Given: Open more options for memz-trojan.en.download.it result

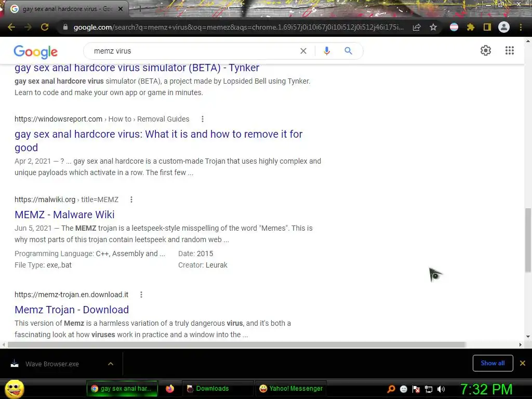Looking at the screenshot, I should click(x=141, y=295).
